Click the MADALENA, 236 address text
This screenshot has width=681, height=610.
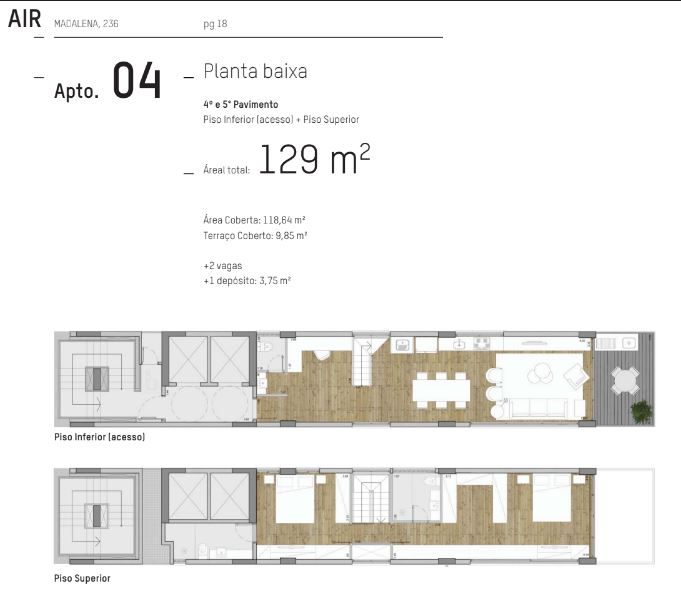86,22
